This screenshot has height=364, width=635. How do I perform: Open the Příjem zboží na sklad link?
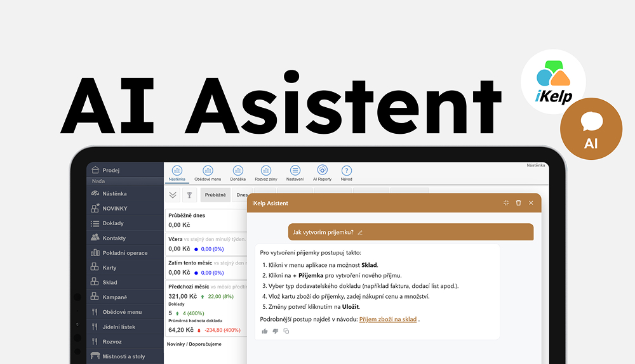point(388,319)
